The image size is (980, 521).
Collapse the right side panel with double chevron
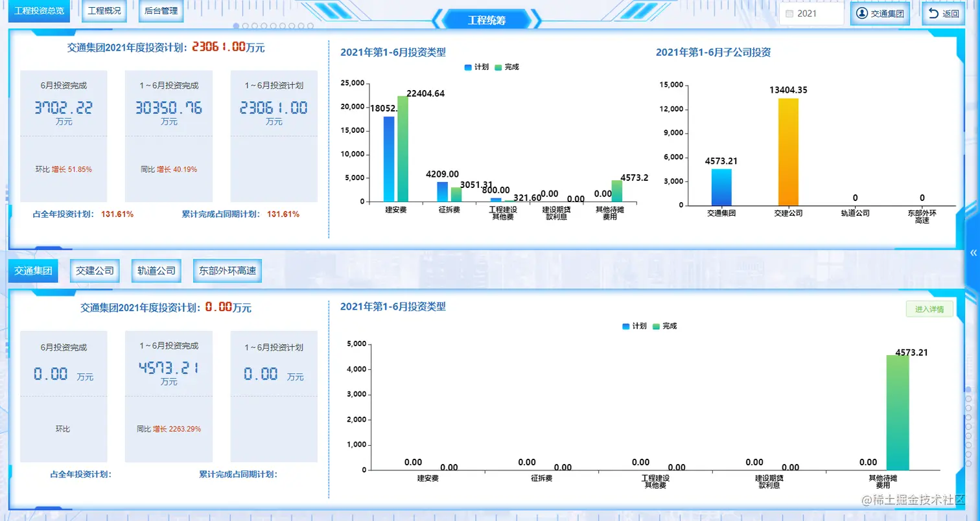[x=973, y=253]
